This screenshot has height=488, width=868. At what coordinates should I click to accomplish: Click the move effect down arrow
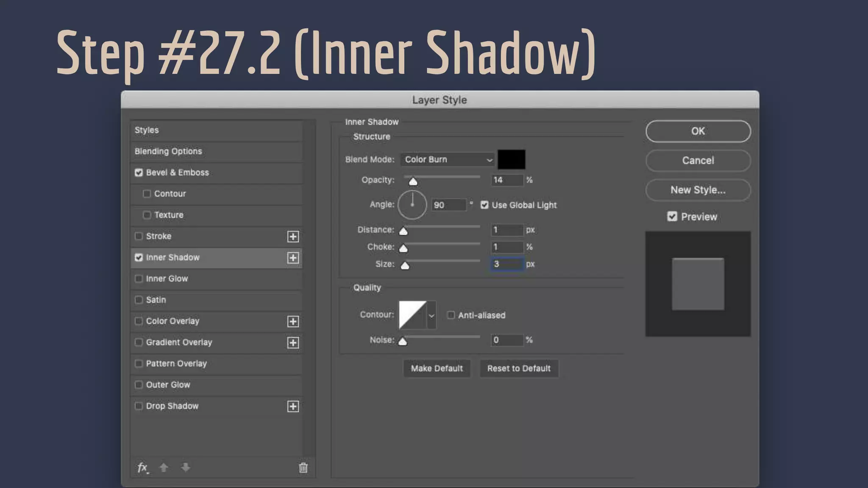click(185, 468)
